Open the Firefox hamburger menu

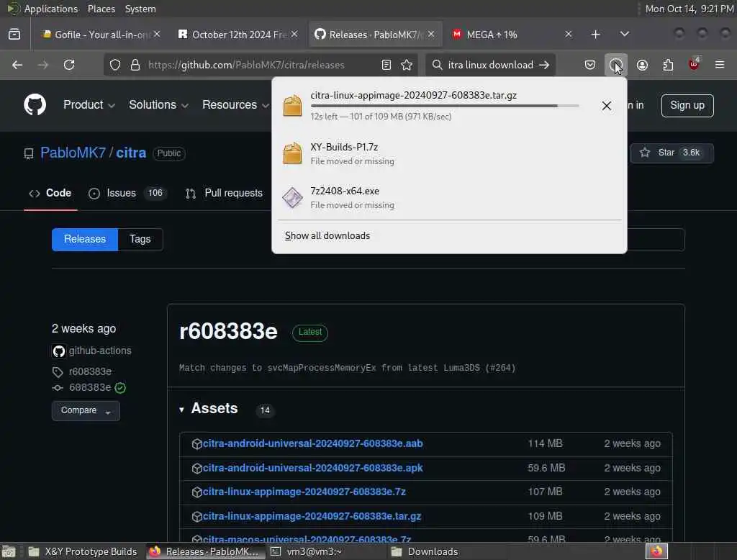pos(720,65)
